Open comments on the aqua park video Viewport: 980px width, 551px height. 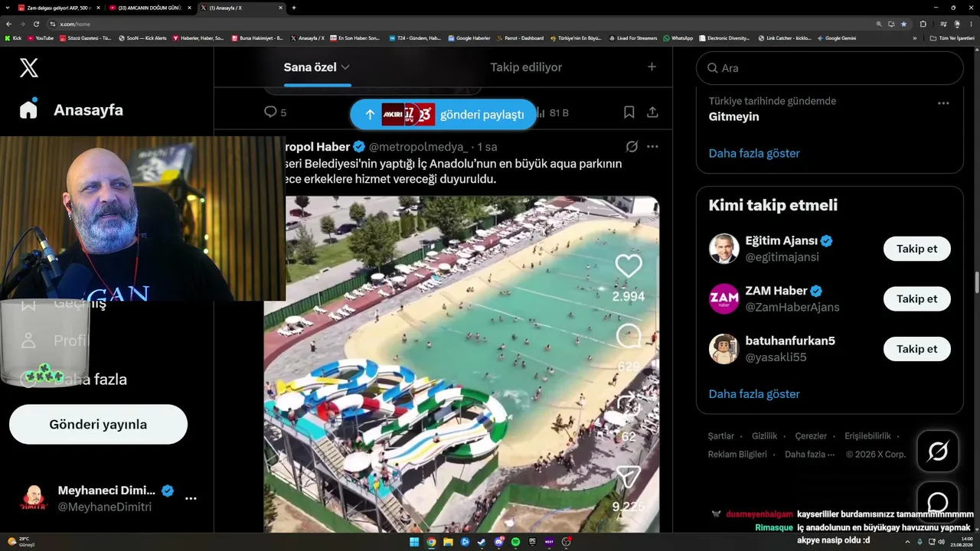pyautogui.click(x=629, y=336)
